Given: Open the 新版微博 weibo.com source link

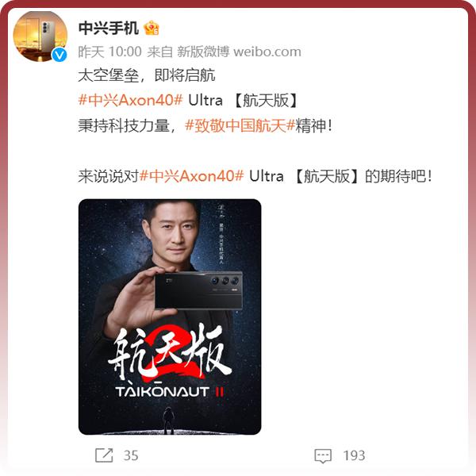Looking at the screenshot, I should [x=240, y=52].
